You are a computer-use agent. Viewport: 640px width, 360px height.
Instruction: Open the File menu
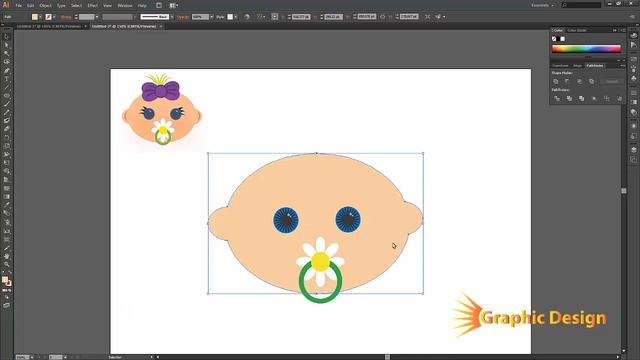click(19, 6)
